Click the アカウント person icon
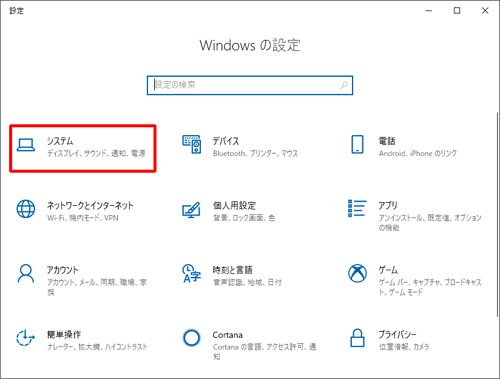Screen dimensions: 500x379 coord(26,273)
